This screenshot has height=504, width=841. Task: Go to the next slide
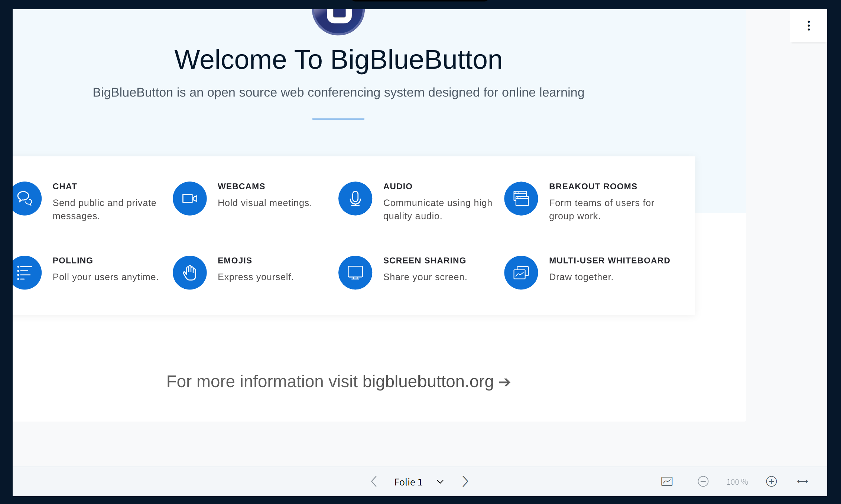pyautogui.click(x=465, y=481)
